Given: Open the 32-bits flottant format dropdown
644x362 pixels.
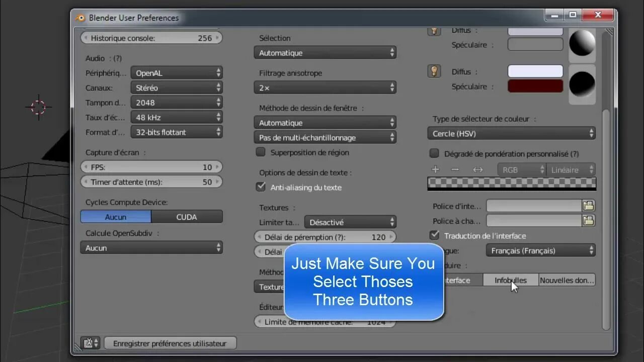Looking at the screenshot, I should pyautogui.click(x=177, y=132).
